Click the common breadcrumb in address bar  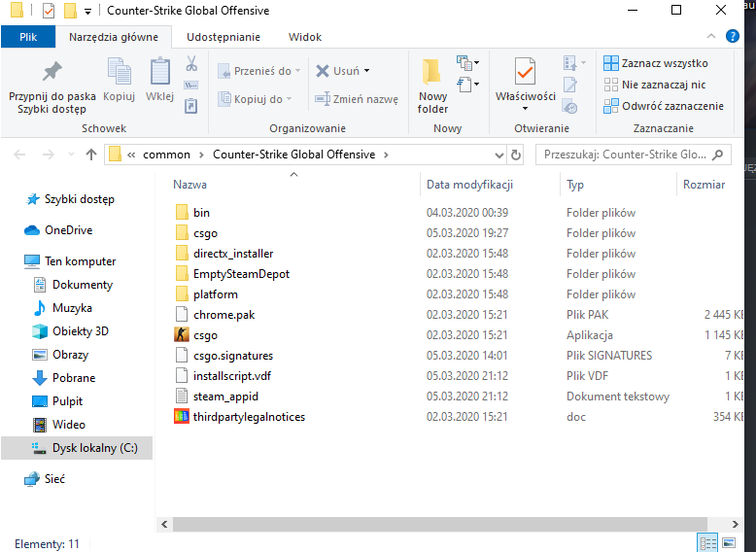(166, 155)
